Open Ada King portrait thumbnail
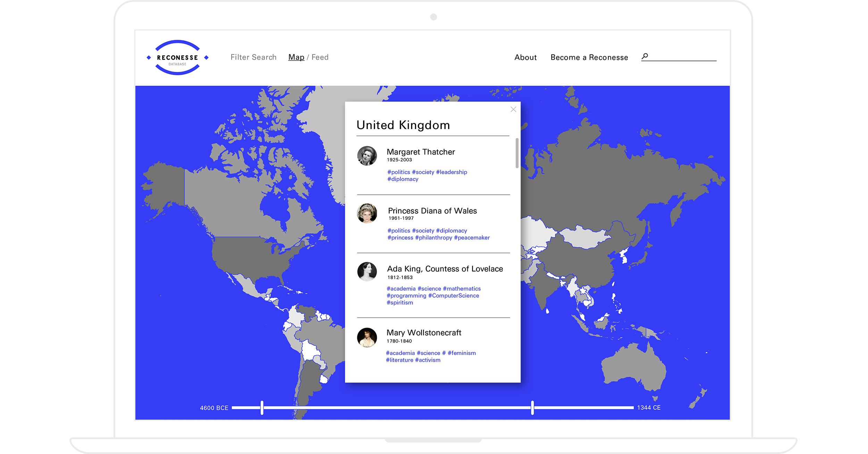Viewport: 868px width, 454px height. (367, 272)
